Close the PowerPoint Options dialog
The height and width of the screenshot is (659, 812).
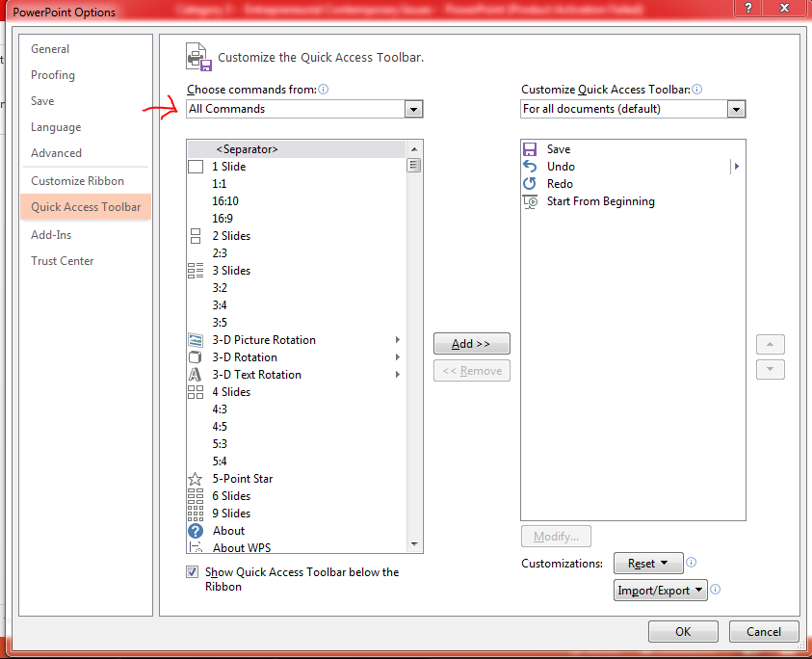pyautogui.click(x=784, y=8)
